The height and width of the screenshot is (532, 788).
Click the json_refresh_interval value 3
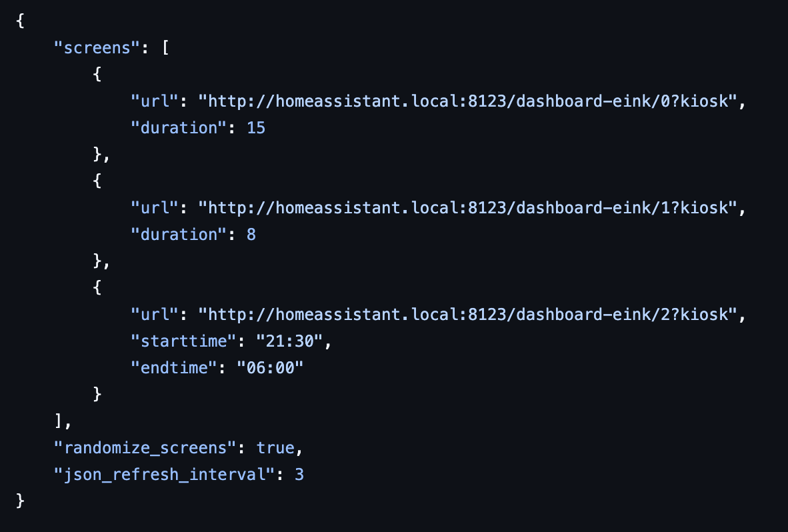300,474
